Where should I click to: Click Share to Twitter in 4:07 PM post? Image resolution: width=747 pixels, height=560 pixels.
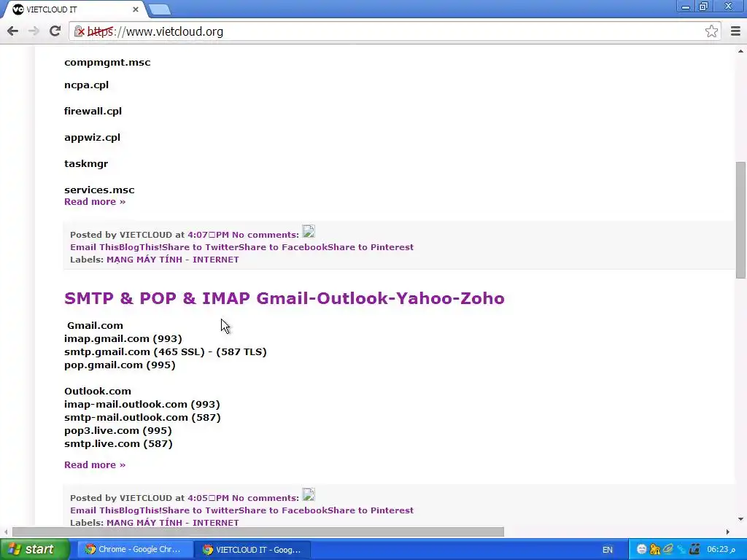[200, 247]
